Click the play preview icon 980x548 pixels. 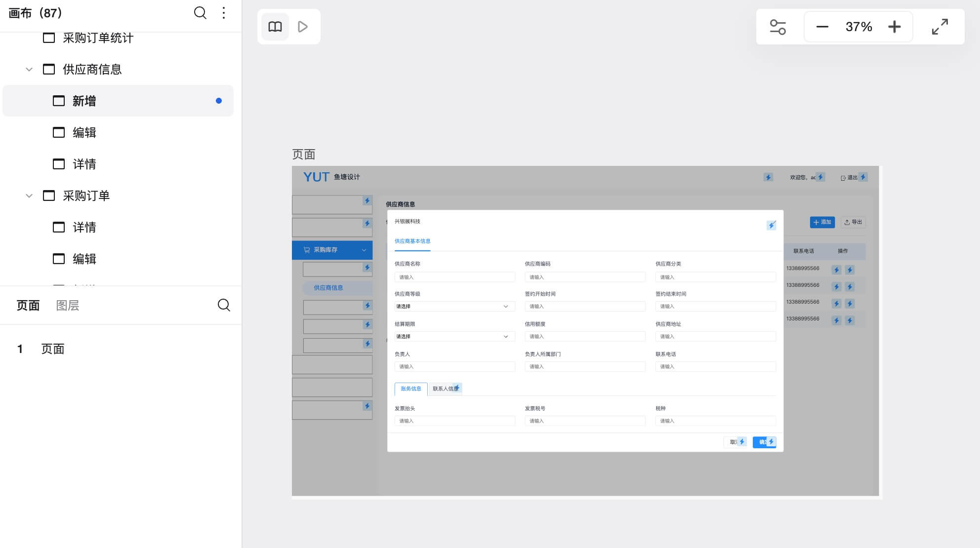point(303,27)
